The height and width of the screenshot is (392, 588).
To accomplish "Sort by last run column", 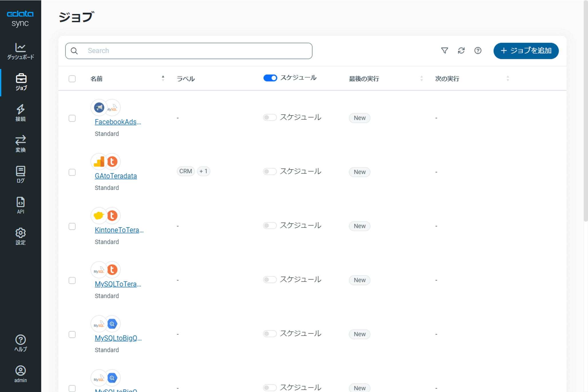I will click(x=421, y=78).
